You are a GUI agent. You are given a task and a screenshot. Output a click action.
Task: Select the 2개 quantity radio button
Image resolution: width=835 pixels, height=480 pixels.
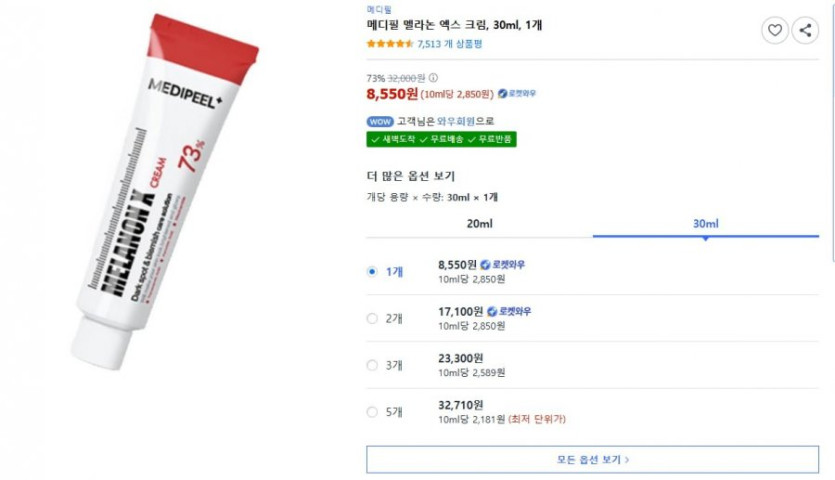click(372, 318)
